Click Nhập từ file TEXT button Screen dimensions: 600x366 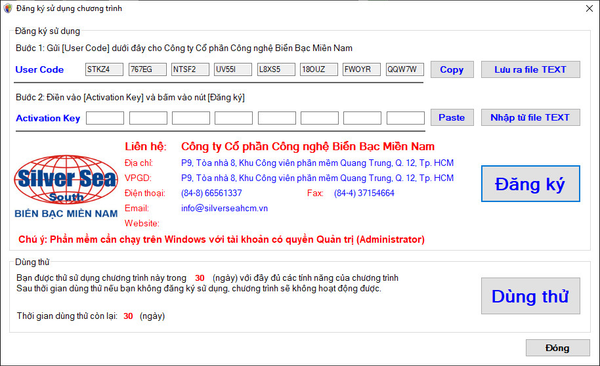pos(530,118)
